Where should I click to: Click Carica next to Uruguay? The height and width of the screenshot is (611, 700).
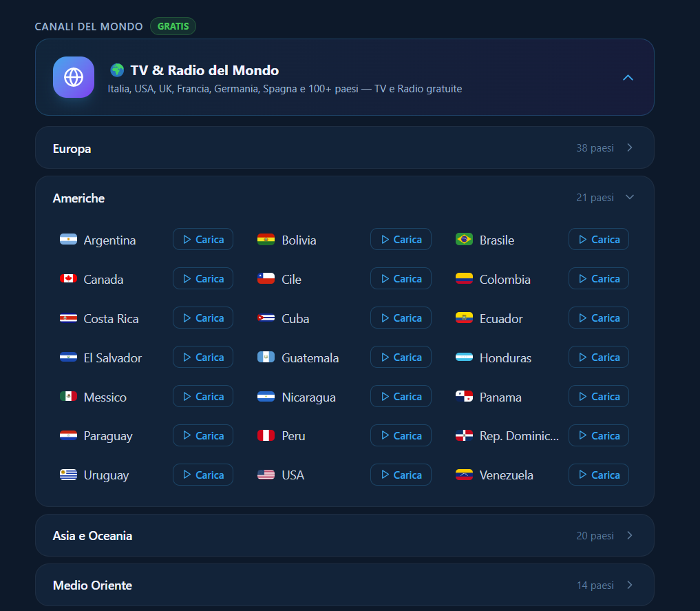[203, 475]
